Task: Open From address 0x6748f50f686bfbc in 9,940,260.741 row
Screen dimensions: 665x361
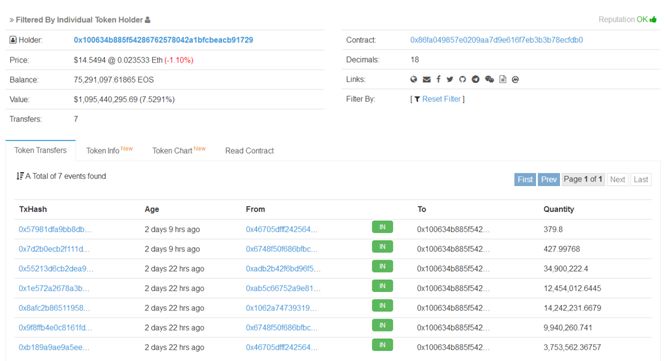Action: [281, 327]
